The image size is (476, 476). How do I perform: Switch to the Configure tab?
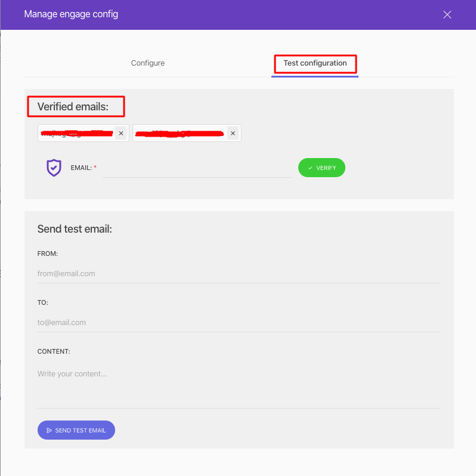pyautogui.click(x=148, y=63)
